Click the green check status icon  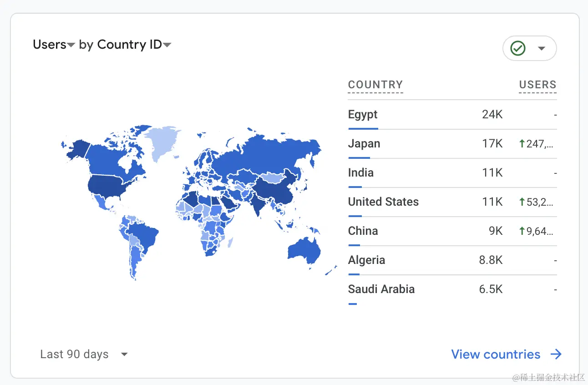(x=518, y=48)
